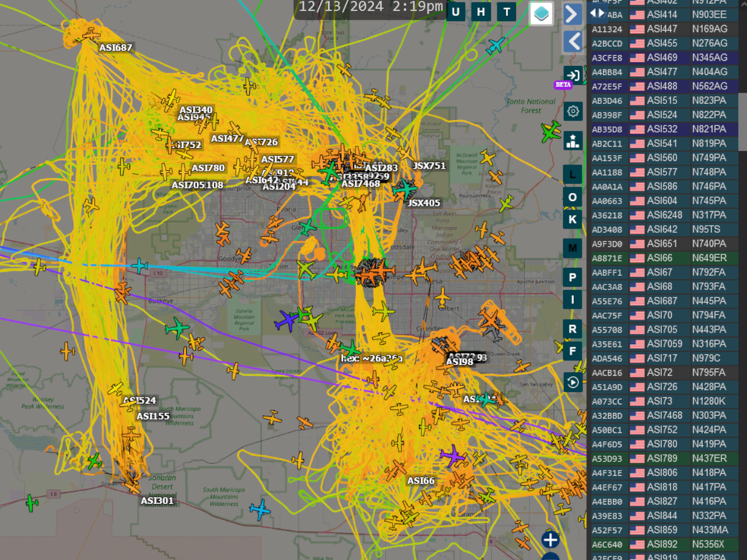Click the 12/13/2024 2:19pm timestamp
The height and width of the screenshot is (560, 747).
(371, 8)
